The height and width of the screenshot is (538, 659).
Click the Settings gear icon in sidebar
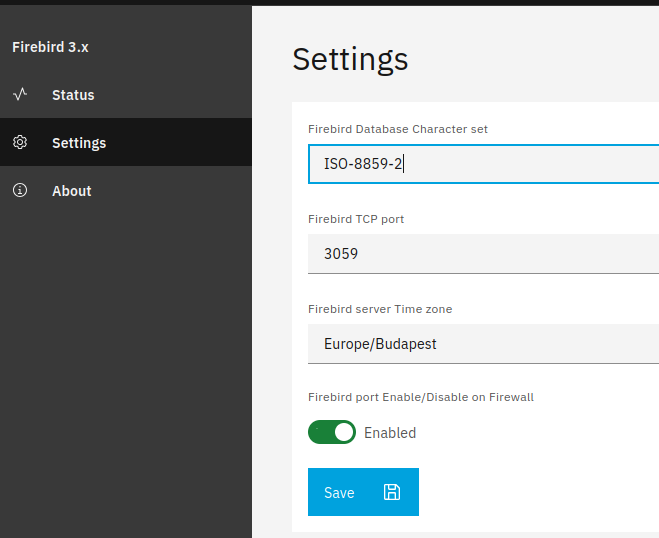point(20,143)
